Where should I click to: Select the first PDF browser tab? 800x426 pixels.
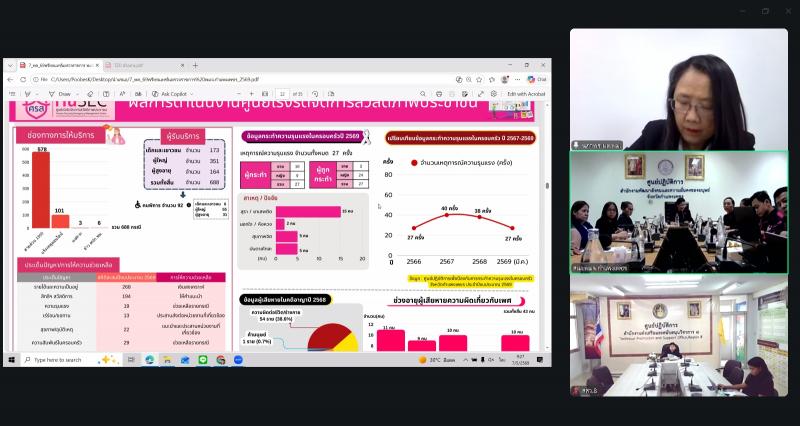pyautogui.click(x=59, y=65)
